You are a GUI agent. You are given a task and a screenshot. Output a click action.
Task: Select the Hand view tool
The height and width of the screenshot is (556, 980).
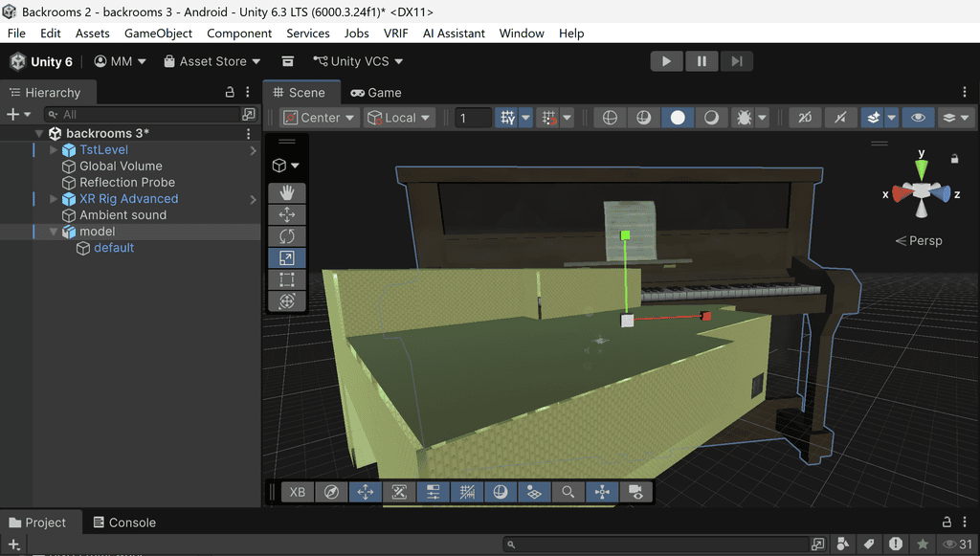tap(287, 192)
